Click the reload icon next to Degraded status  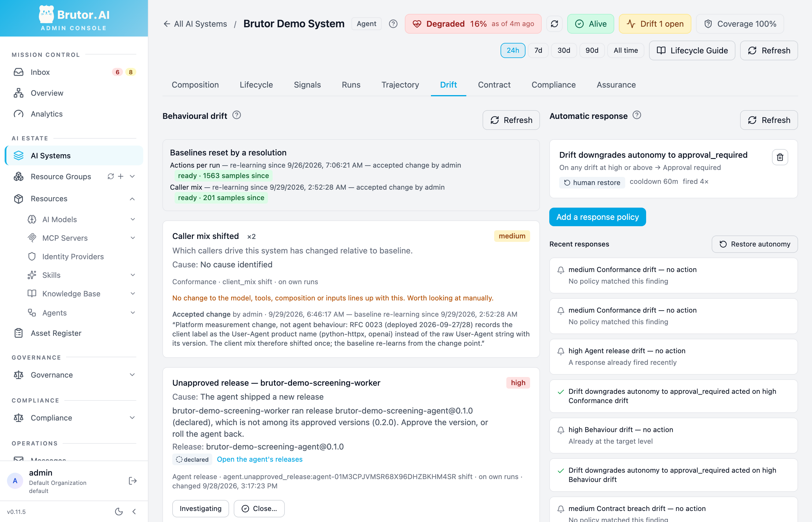[554, 24]
